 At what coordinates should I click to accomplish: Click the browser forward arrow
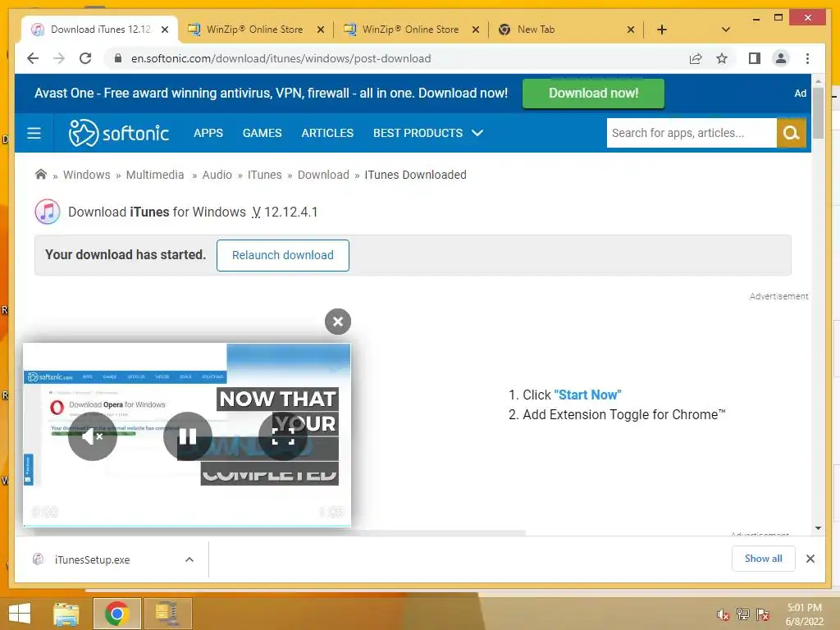coord(59,58)
